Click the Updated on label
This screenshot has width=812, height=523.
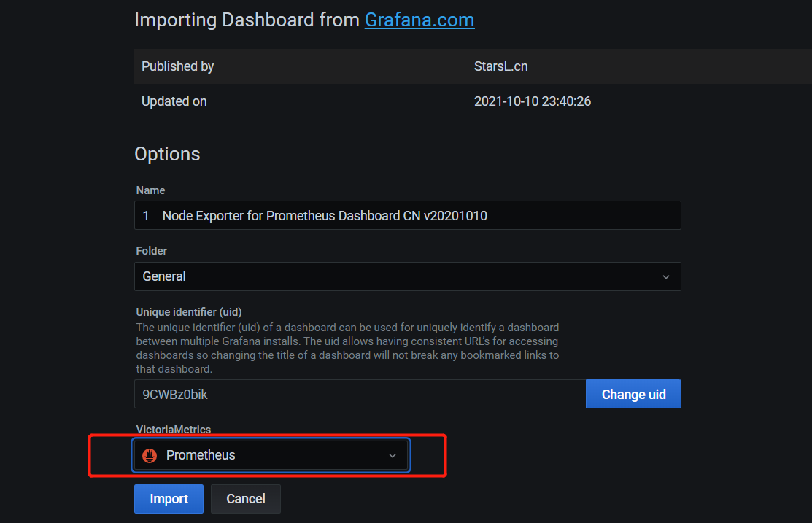click(174, 101)
